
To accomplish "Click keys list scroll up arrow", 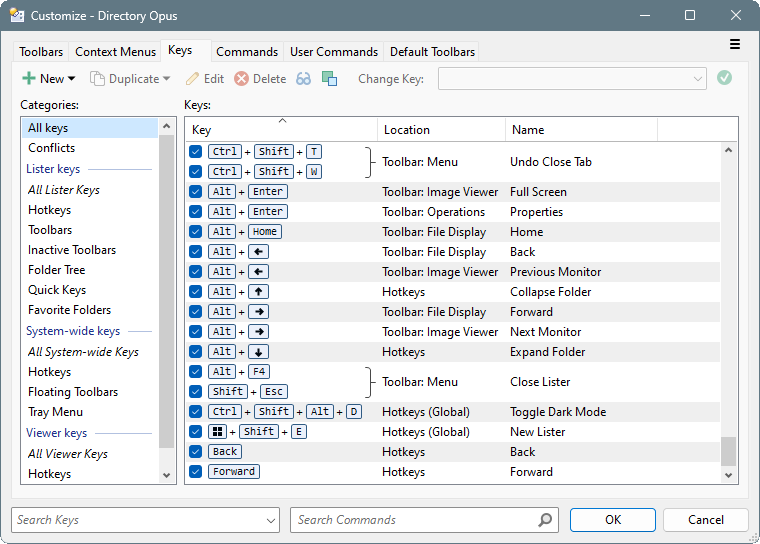I will (x=728, y=150).
